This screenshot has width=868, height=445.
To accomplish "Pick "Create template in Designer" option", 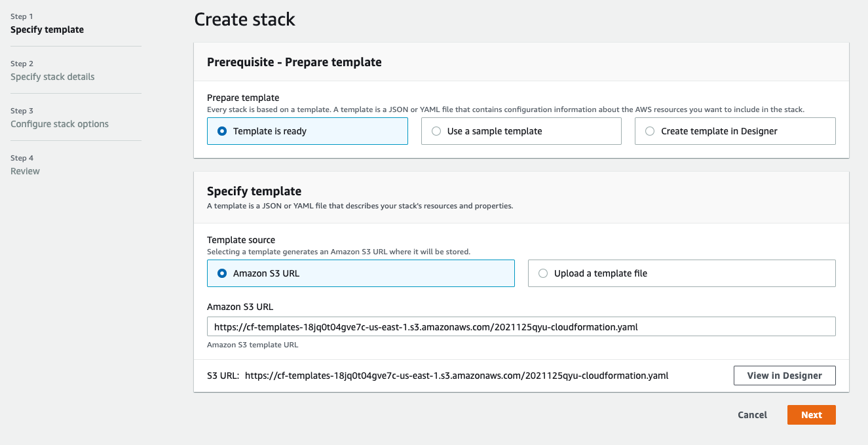I will 649,131.
